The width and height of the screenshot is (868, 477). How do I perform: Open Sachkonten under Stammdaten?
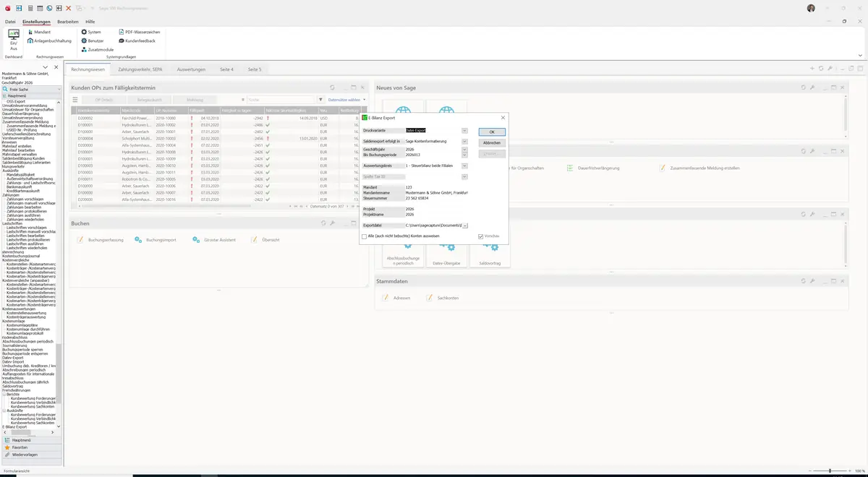click(443, 298)
